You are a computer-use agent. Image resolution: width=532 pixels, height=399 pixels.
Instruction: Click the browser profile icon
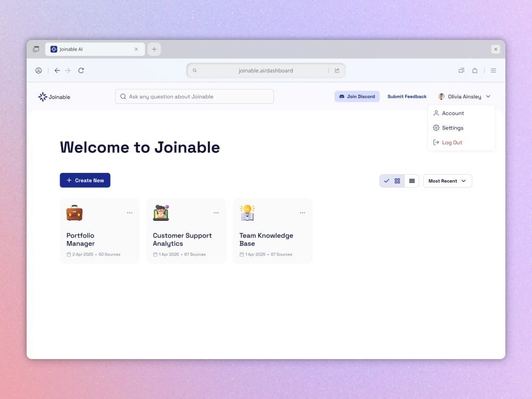point(39,71)
